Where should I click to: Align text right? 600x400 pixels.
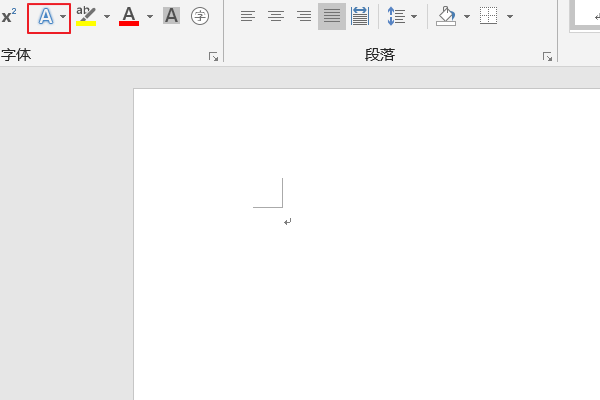pos(304,16)
